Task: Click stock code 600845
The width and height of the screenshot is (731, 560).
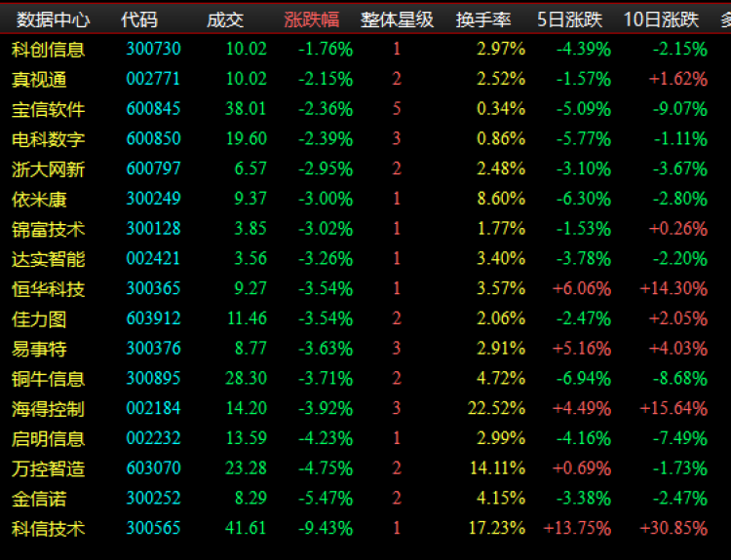Action: click(x=153, y=108)
